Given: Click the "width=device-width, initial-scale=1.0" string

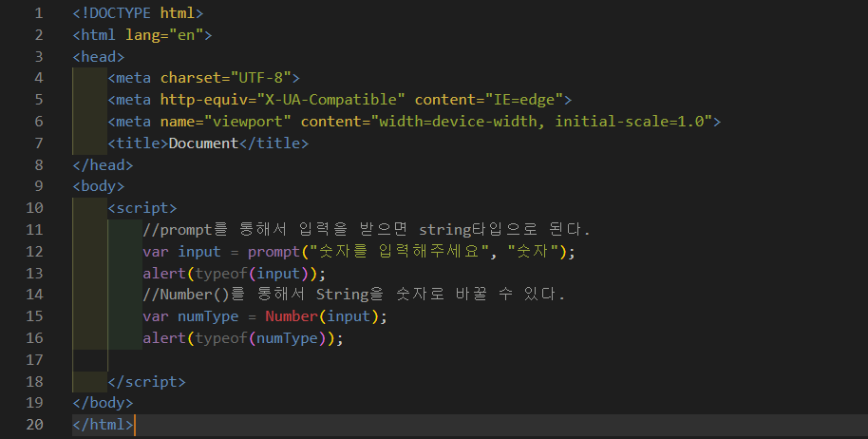Looking at the screenshot, I should [541, 122].
